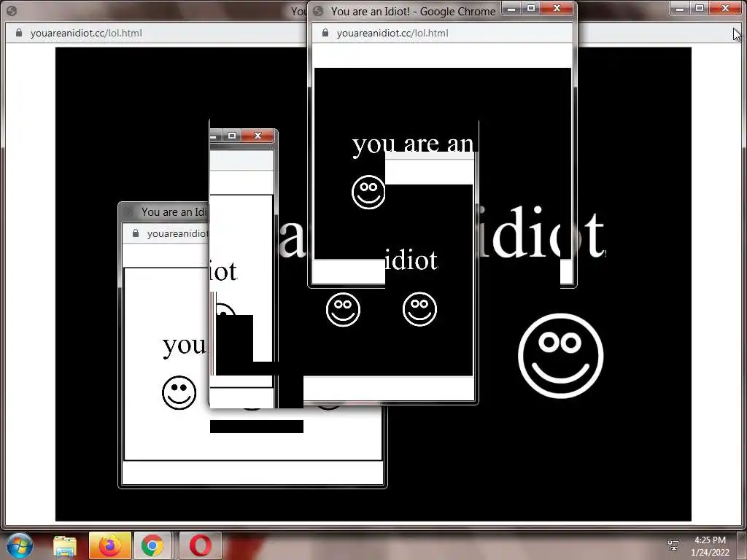Viewport: 747px width, 560px height.
Task: Maximize the large background Chrome window
Action: 700,8
